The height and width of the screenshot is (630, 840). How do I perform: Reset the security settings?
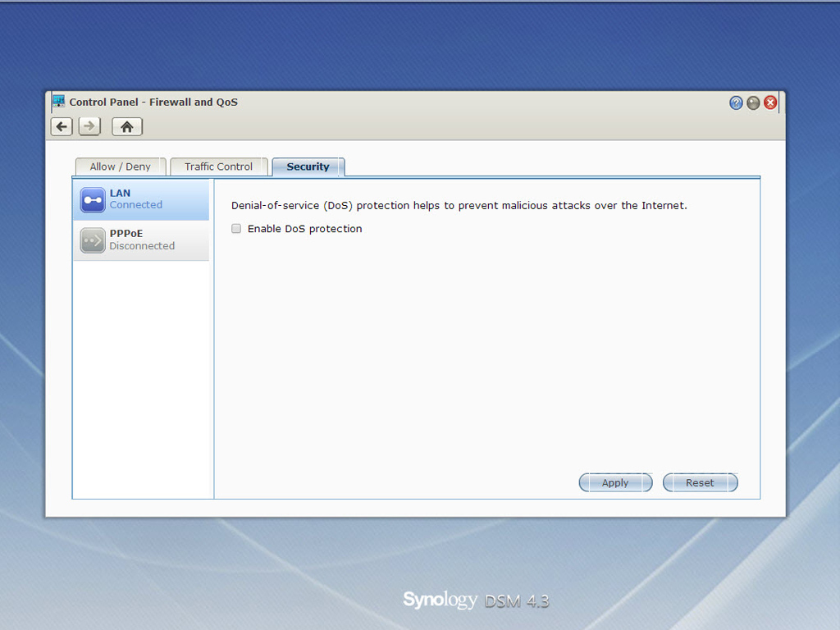pos(701,482)
